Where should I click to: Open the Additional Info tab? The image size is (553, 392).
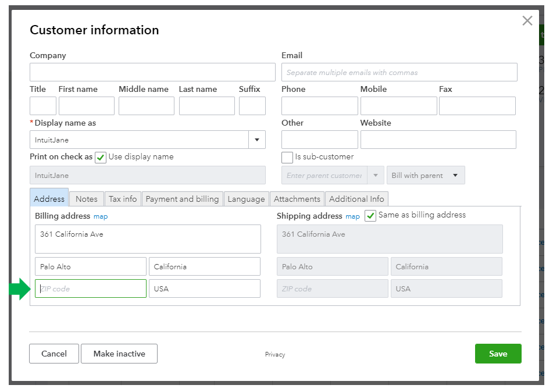coord(356,199)
